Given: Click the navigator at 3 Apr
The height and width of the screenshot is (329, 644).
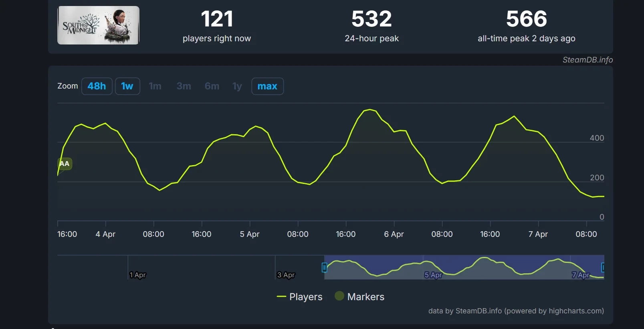Looking at the screenshot, I should [x=286, y=275].
